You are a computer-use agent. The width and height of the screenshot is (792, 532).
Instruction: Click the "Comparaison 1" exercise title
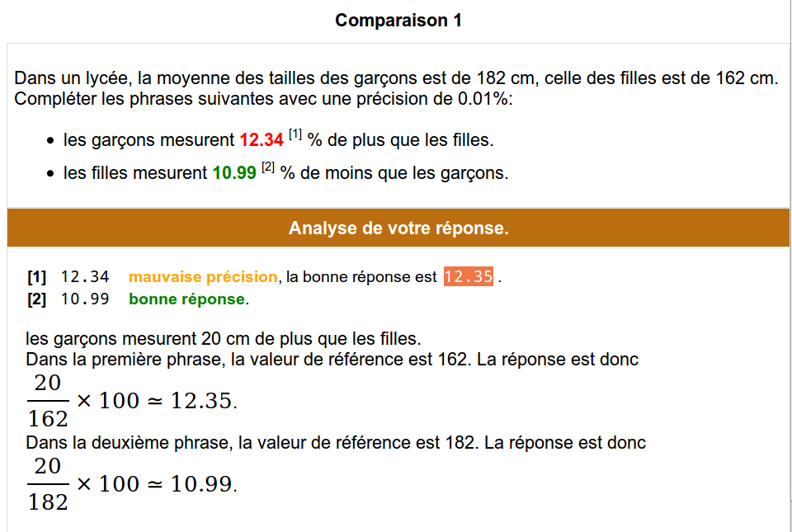click(398, 20)
